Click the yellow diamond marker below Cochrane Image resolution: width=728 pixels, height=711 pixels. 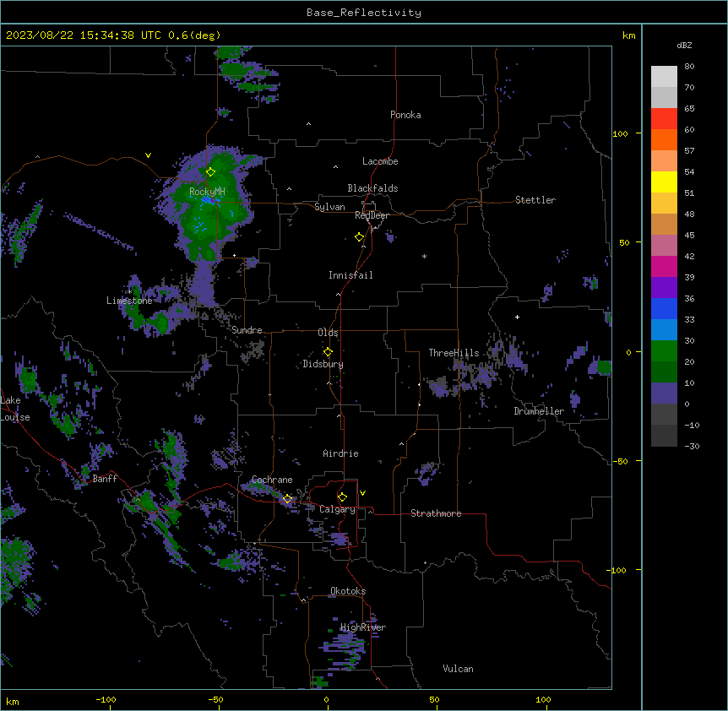[287, 499]
